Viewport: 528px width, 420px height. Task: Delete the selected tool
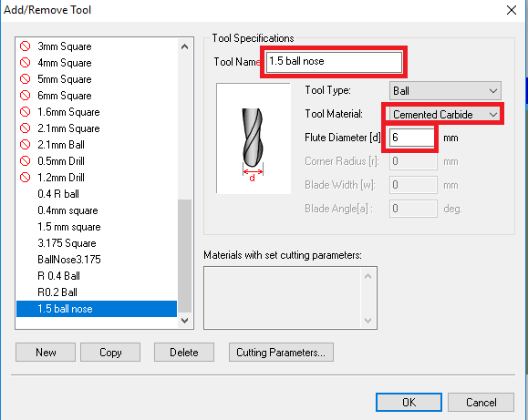click(x=184, y=353)
